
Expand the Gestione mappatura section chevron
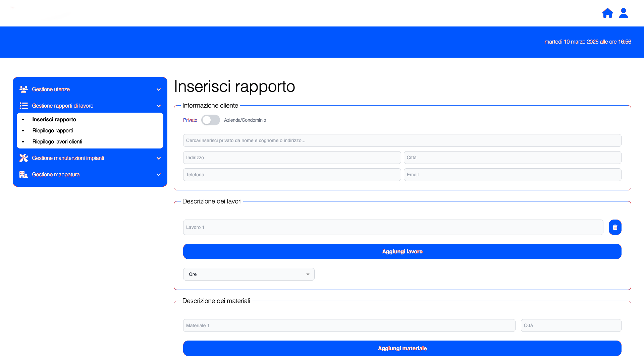[x=158, y=174]
